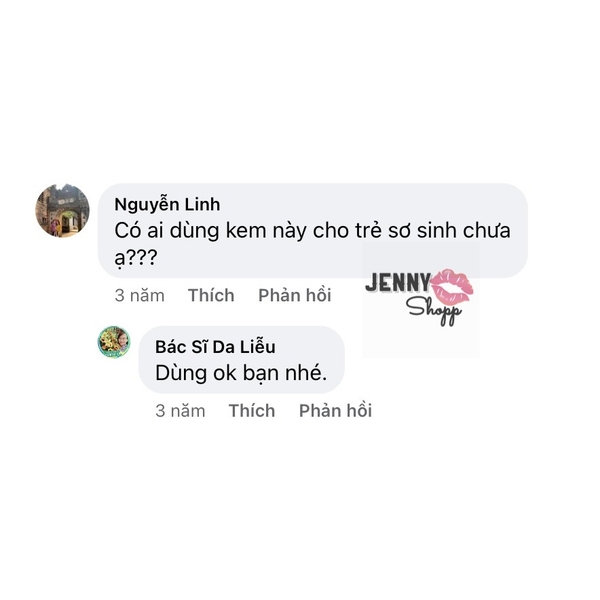This screenshot has width=600, height=600.
Task: Open the 3 năm timestamp under doctor's reply
Action: coord(180,411)
